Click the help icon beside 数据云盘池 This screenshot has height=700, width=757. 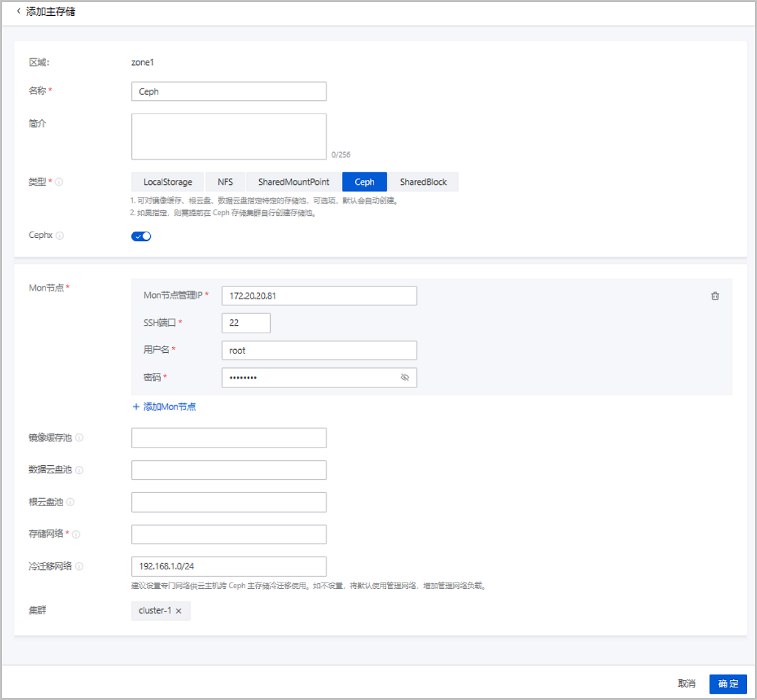click(79, 470)
